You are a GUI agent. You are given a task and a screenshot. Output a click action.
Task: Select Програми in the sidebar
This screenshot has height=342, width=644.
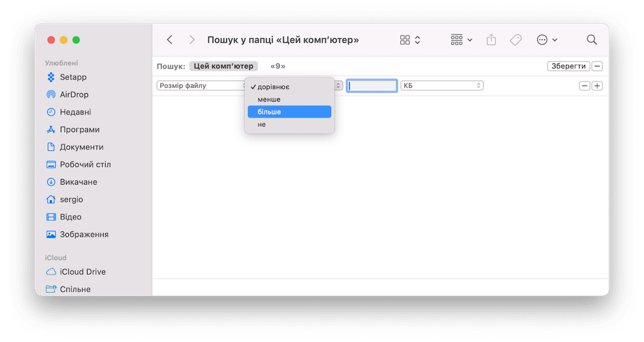click(79, 130)
